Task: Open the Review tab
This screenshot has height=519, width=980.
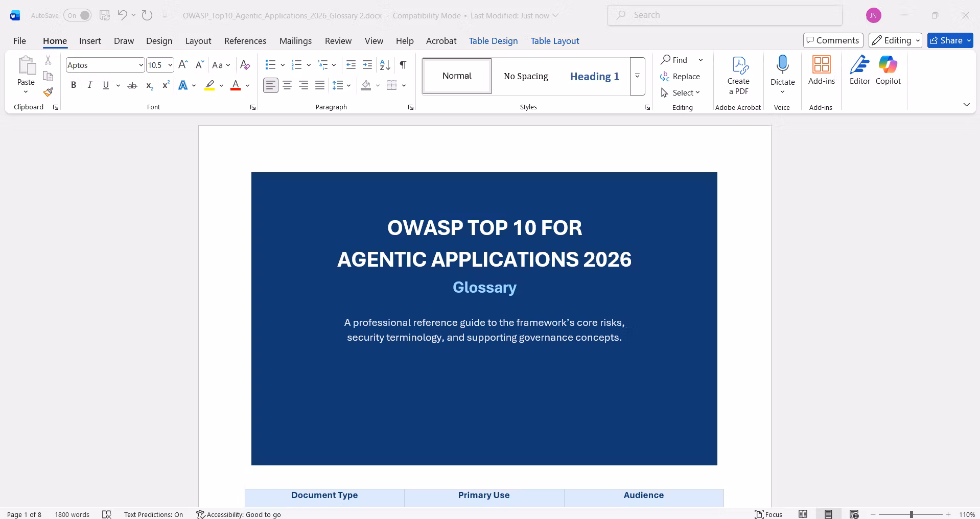Action: (338, 41)
